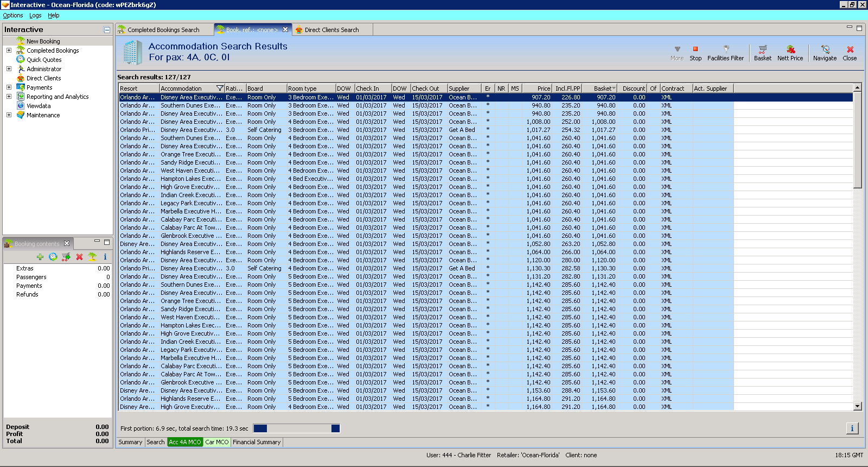Image resolution: width=868 pixels, height=467 pixels.
Task: Select the Financial Summary bottom tab
Action: [257, 442]
